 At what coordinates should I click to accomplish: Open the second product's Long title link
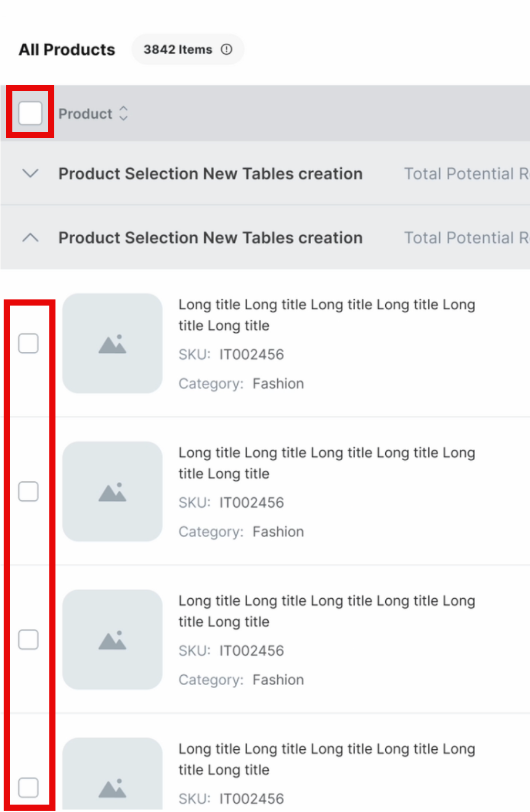pyautogui.click(x=326, y=463)
